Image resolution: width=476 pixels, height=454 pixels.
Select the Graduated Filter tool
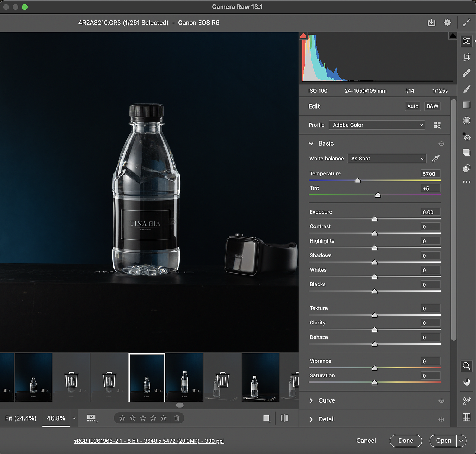point(467,105)
